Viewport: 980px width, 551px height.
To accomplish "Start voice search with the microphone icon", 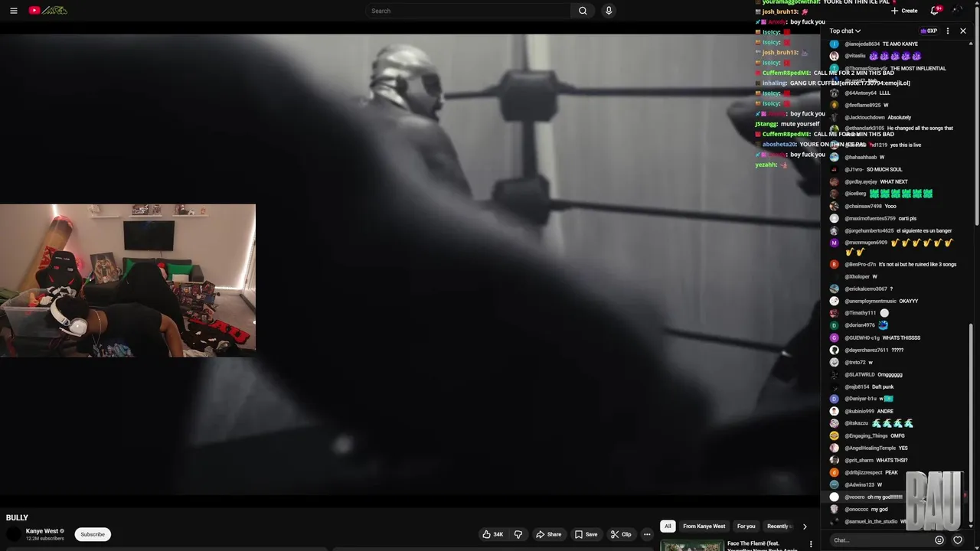I will (x=609, y=11).
